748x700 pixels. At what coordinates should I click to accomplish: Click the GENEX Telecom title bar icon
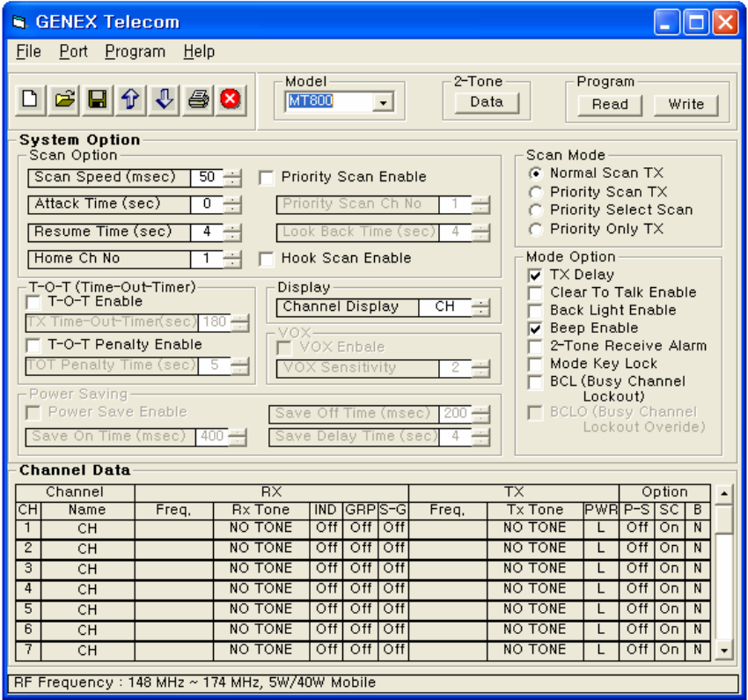point(19,22)
